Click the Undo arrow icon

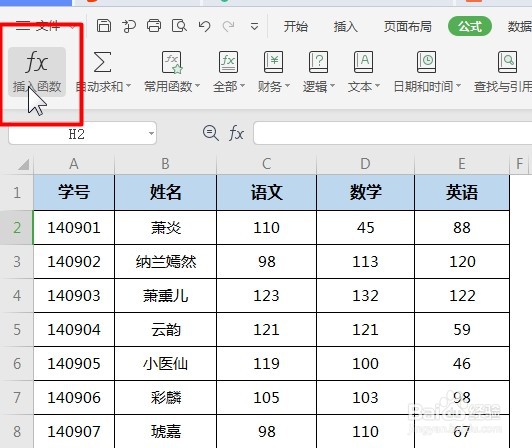coord(204,26)
